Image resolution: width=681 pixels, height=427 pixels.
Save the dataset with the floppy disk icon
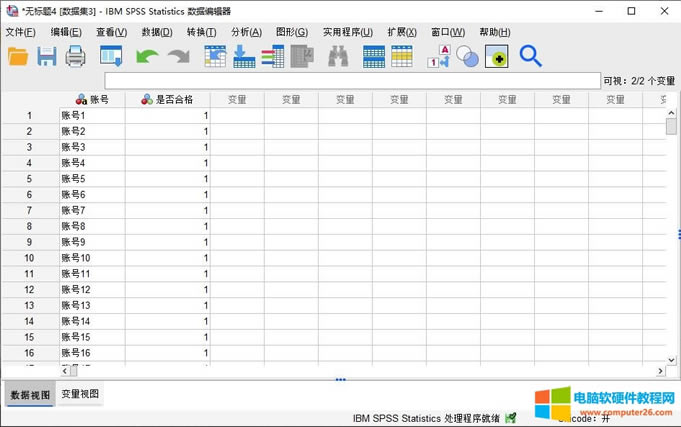[47, 57]
